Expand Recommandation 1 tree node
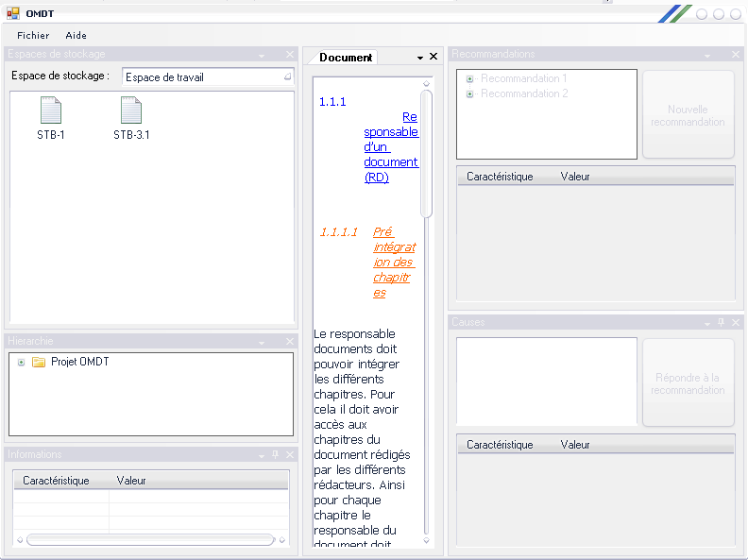This screenshot has height=560, width=748. pos(469,79)
